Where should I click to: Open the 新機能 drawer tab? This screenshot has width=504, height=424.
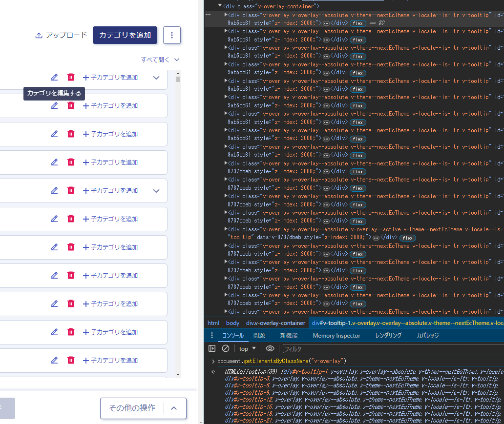(x=289, y=335)
